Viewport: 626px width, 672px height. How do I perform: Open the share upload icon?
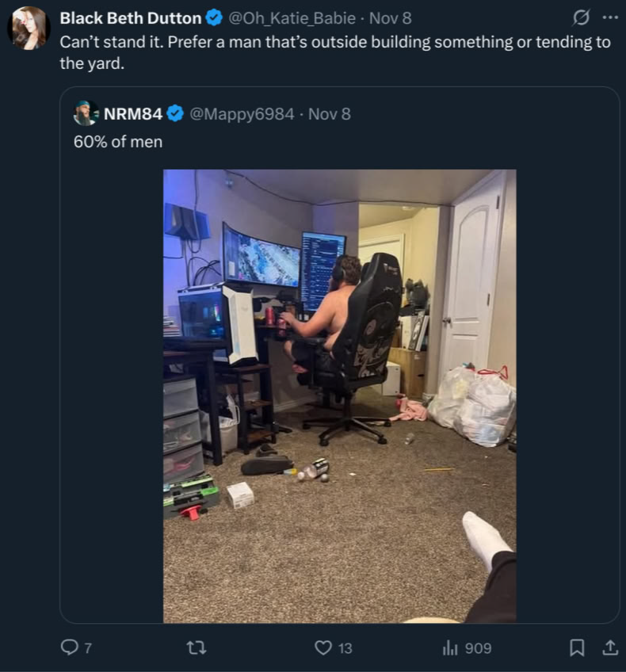pos(609,647)
